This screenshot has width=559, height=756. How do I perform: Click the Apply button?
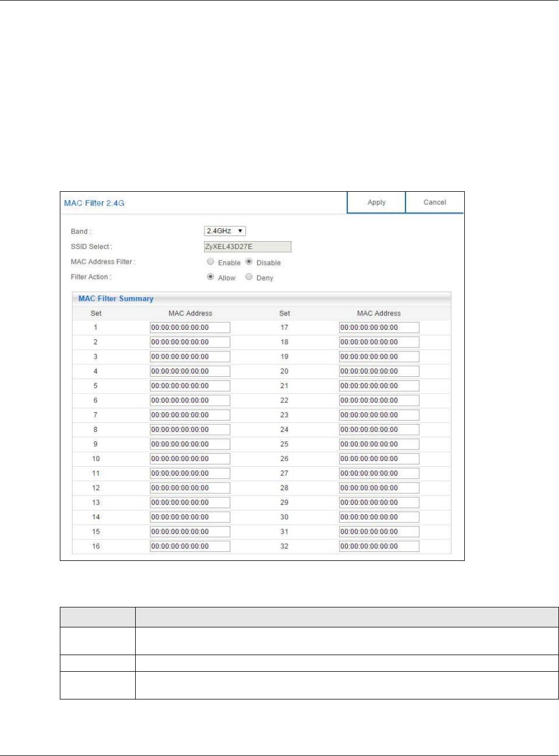376,202
